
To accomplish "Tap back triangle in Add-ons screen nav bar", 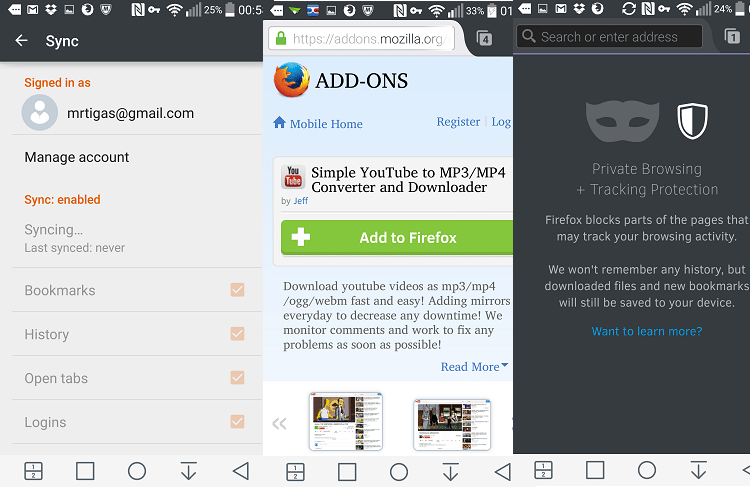I will (502, 472).
